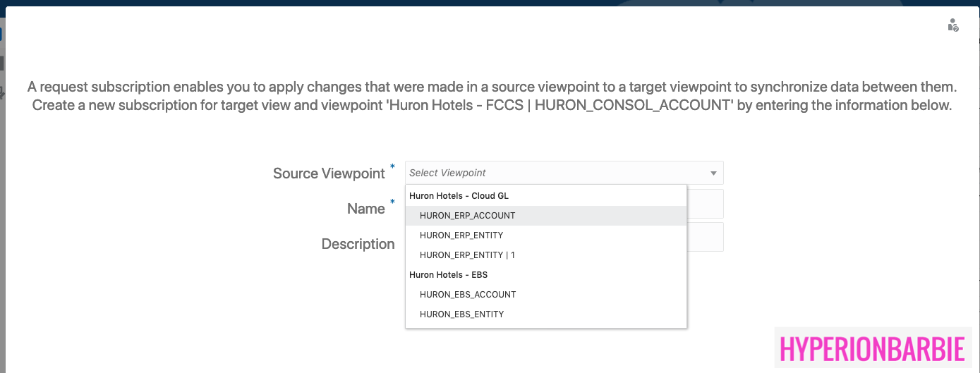Click the visible edge of the Name field
Screen dimensions: 980x373
pos(706,204)
